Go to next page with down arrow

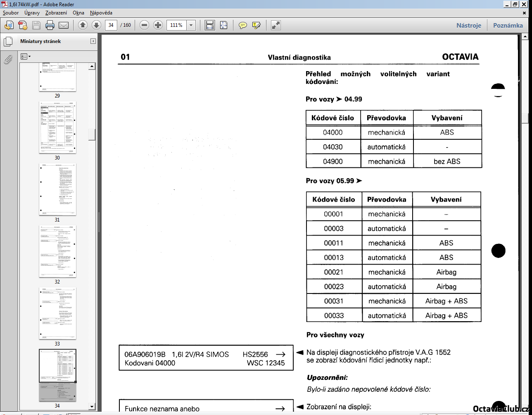point(96,25)
